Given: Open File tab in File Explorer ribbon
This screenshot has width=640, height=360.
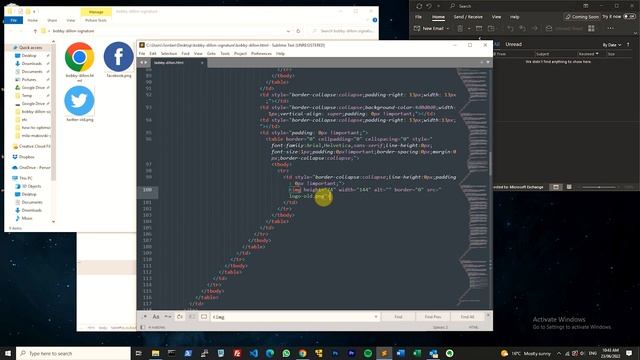Looking at the screenshot, I should 13,20.
